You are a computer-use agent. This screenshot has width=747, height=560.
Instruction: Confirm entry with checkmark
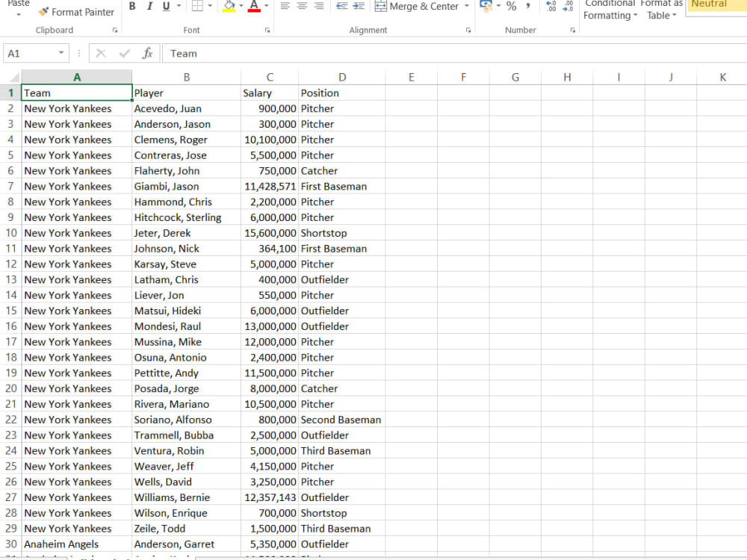coord(124,53)
